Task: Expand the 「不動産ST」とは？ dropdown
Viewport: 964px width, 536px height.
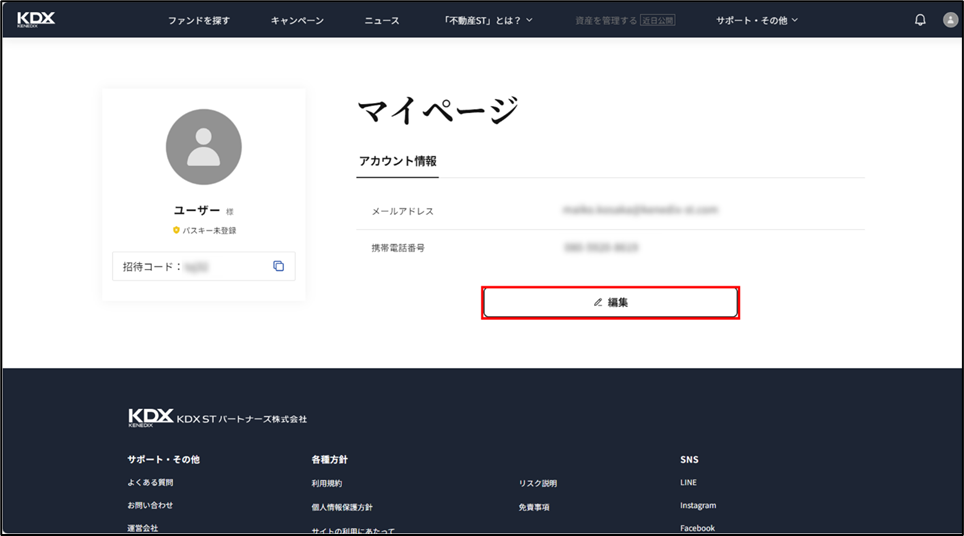Action: click(x=488, y=20)
